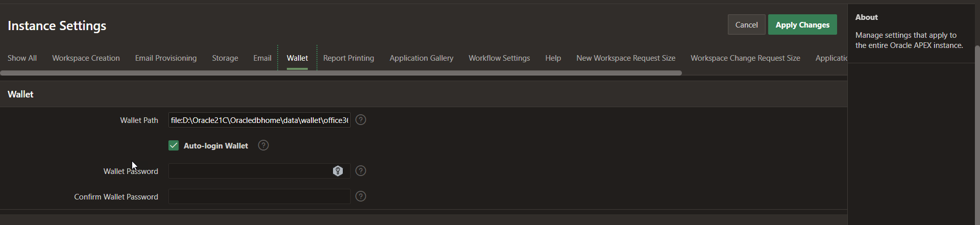This screenshot has width=980, height=225.
Task: Switch to the Show All tab
Action: pyautogui.click(x=22, y=58)
